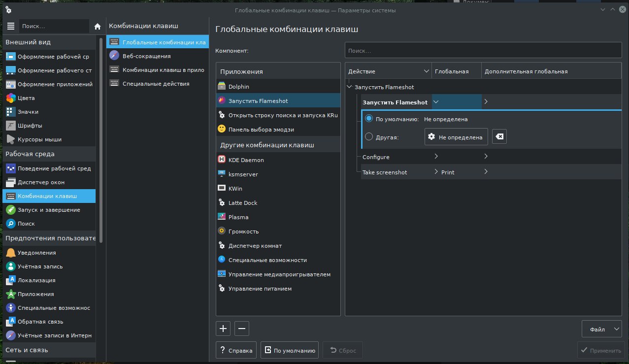Expand the Take screenshot Print shortcut chevron
The image size is (629, 364).
pos(436,172)
